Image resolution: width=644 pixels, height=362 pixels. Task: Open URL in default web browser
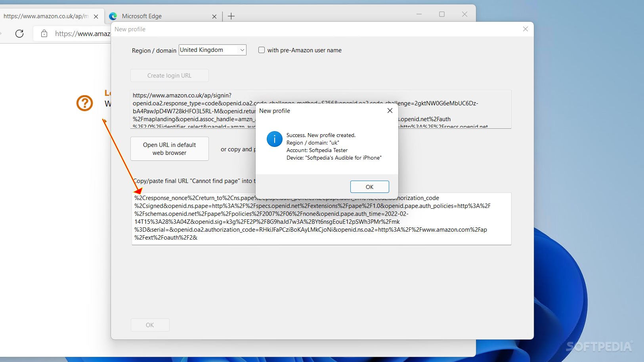[x=170, y=149]
